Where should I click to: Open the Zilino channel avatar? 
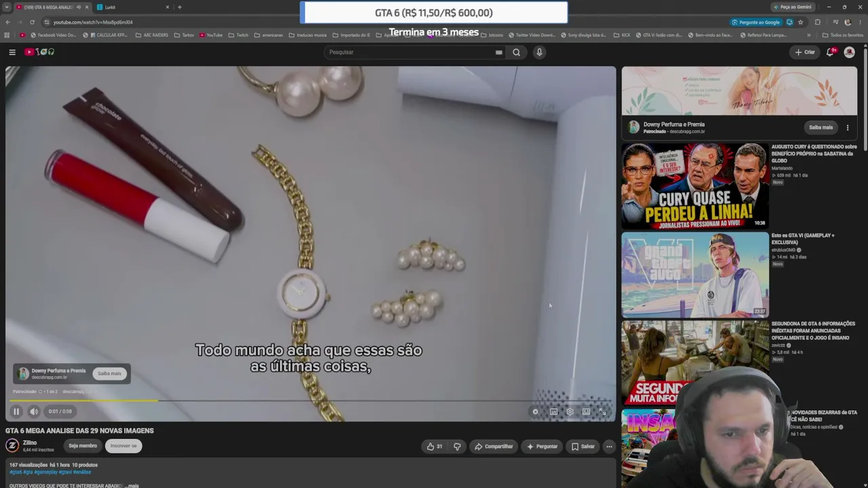12,445
